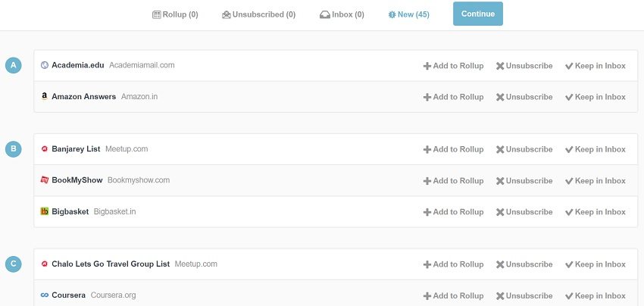Click the BookMyShow logo icon

pyautogui.click(x=45, y=180)
